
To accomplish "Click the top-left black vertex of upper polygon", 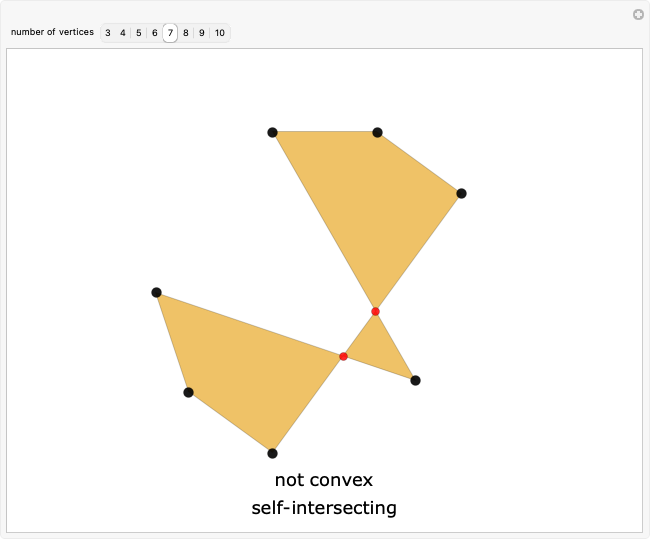I will pos(272,132).
